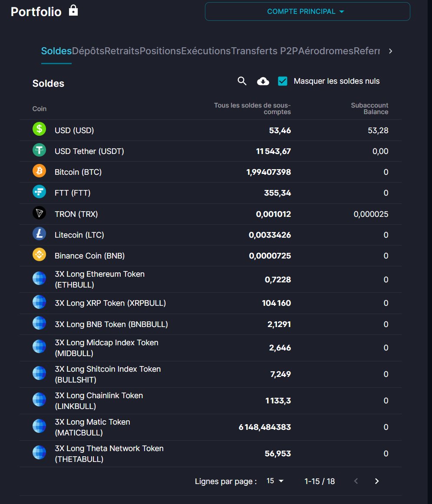Screen dimensions: 432x504
Task: Click the ETHBULL token globe icon
Action: pyautogui.click(x=39, y=278)
